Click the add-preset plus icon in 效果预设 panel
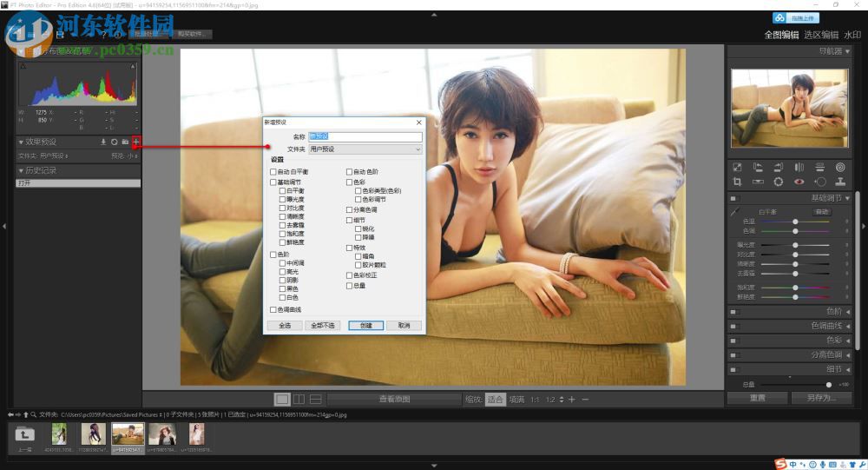 point(136,142)
